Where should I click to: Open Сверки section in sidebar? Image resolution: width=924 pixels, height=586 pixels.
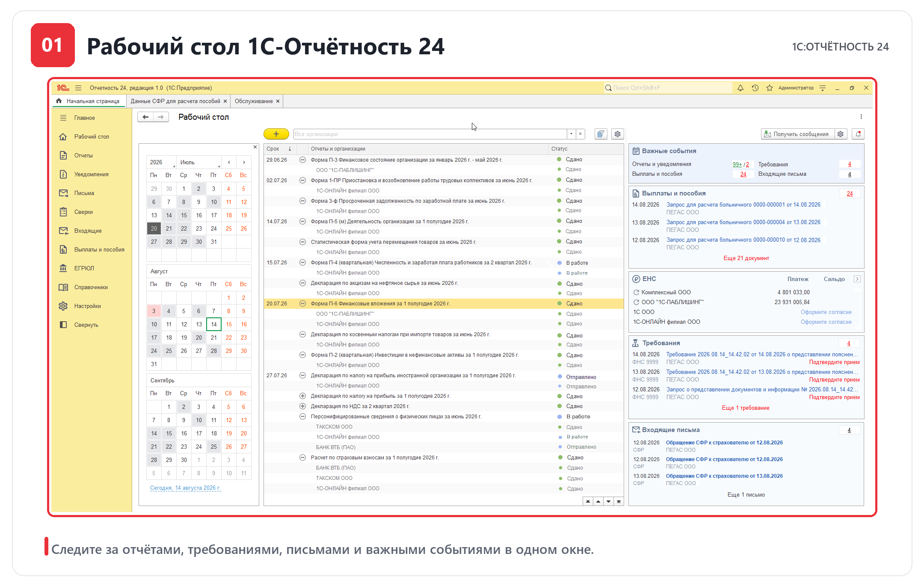[x=83, y=212]
